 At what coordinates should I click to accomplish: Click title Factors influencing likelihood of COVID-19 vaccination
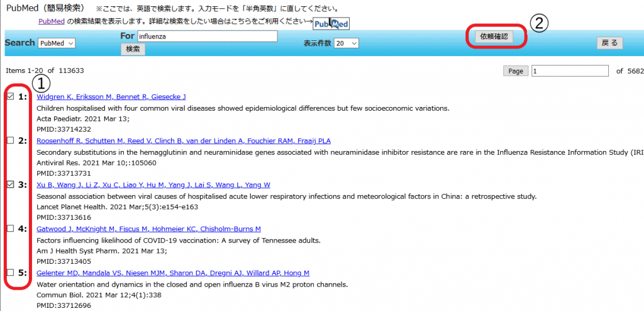tap(179, 240)
